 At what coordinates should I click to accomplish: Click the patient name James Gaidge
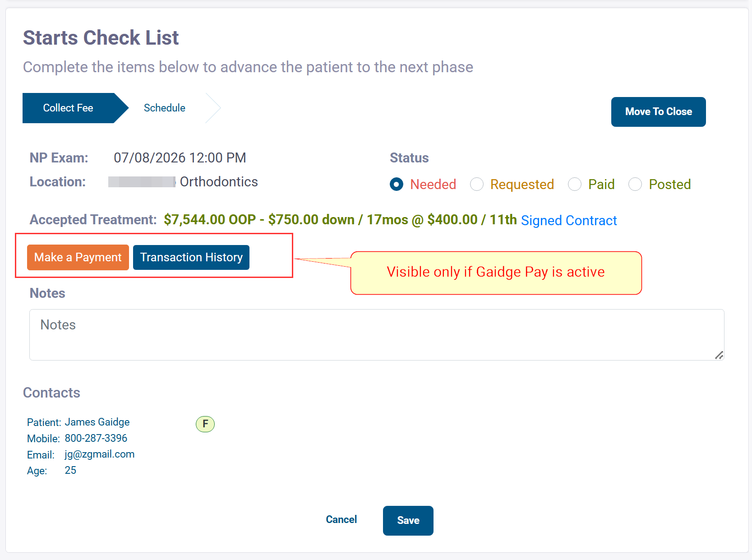click(x=97, y=422)
